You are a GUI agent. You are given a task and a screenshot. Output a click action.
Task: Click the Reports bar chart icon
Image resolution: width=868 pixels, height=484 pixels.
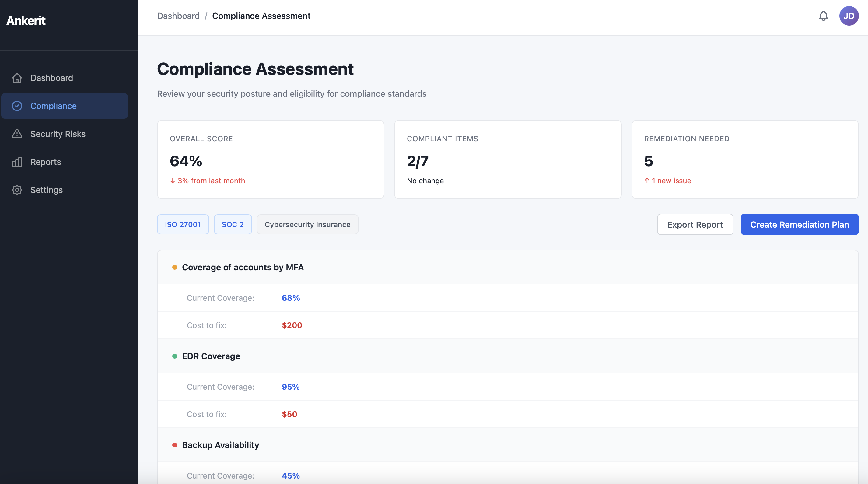click(x=17, y=162)
